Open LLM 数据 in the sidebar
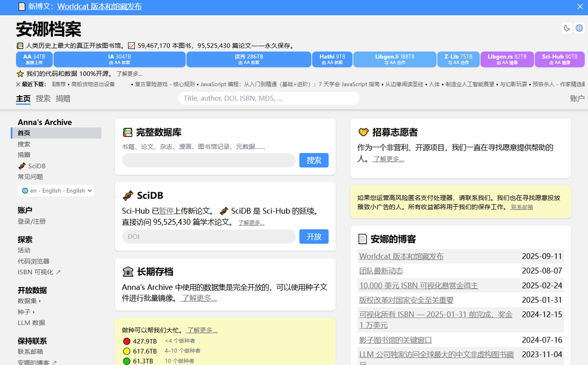 click(31, 322)
